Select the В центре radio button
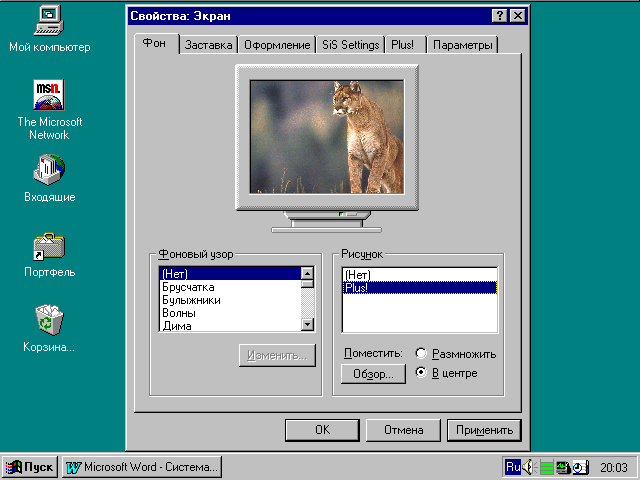640x480 pixels. pos(421,372)
